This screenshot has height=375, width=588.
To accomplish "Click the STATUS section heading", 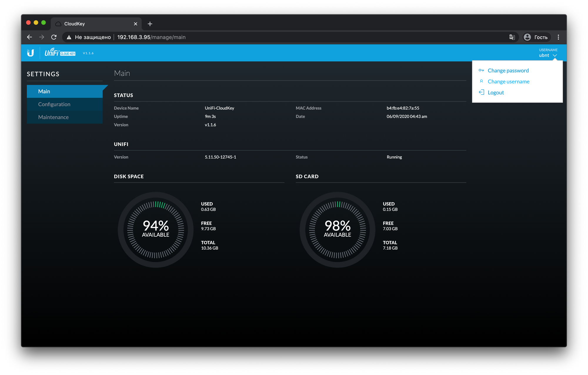I will (123, 95).
